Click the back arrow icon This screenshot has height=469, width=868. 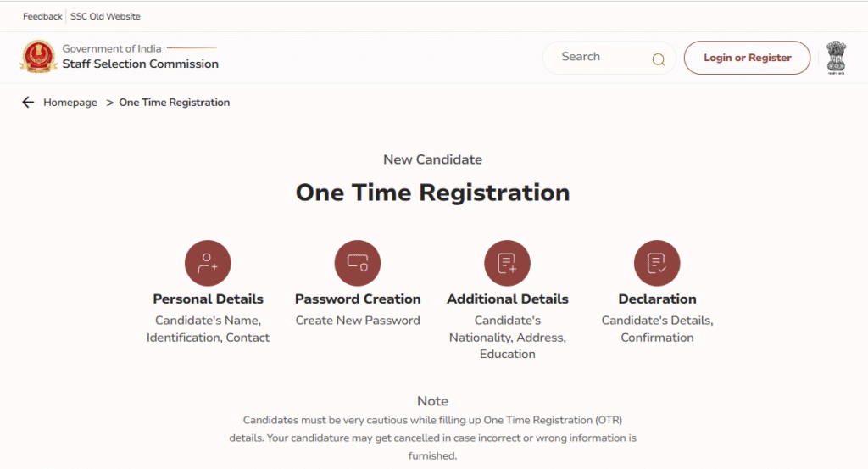pyautogui.click(x=28, y=103)
